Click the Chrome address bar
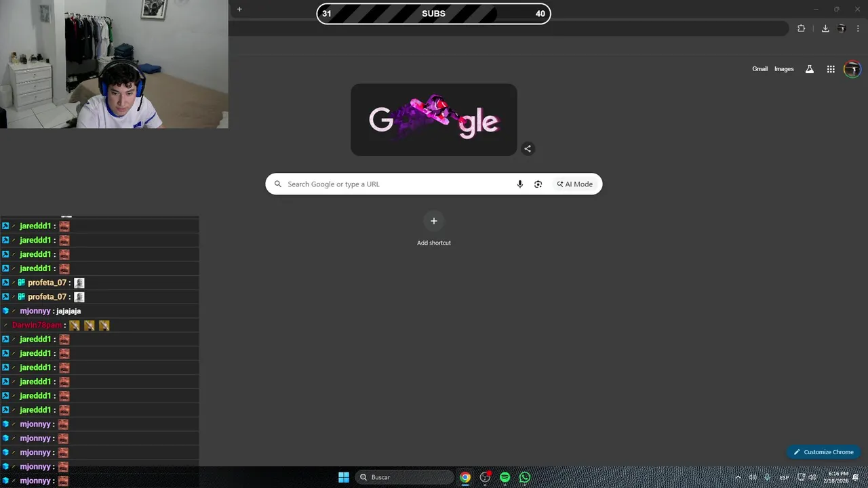868x488 pixels. [509, 28]
